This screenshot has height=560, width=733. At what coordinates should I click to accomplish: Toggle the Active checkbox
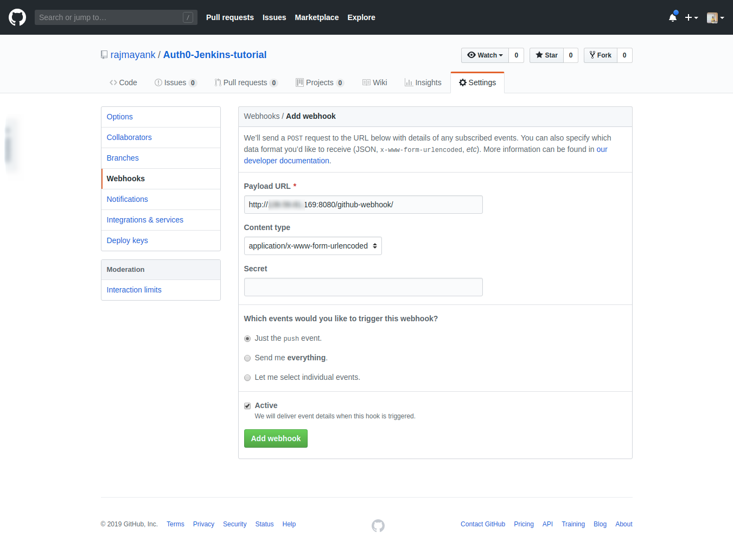(247, 406)
